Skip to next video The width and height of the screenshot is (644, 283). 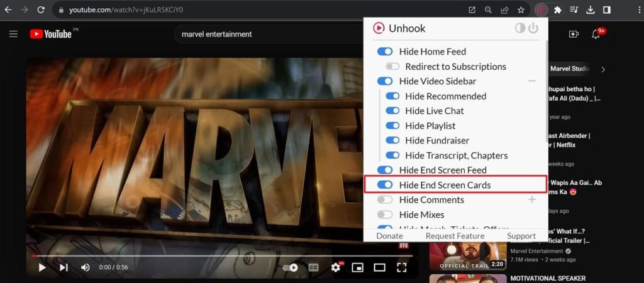pos(64,268)
